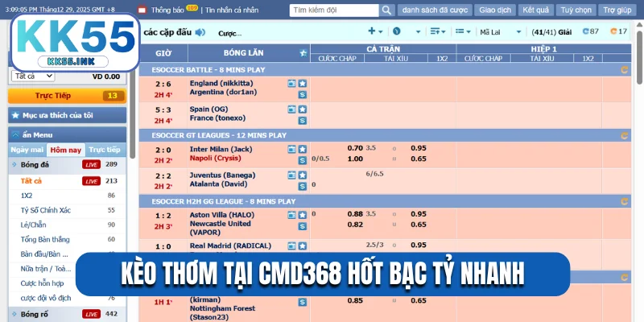Select 1.00 handicap odds for Napoli
Image resolution: width=644 pixels, height=322 pixels.
pos(355,159)
